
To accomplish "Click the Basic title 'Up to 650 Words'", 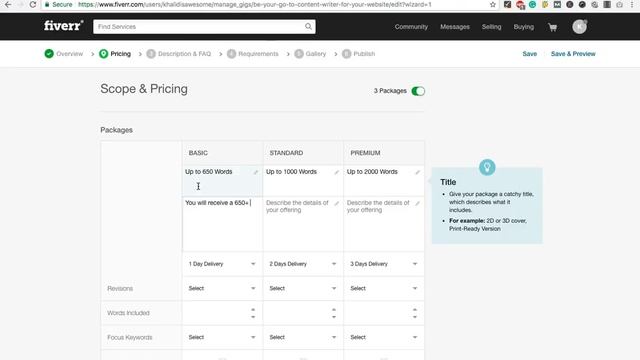I will (x=209, y=172).
